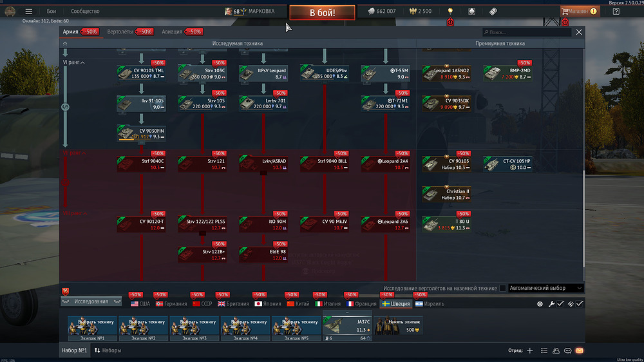The image size is (644, 362).
Task: Select the Strv 122B+ tank icon
Action: [202, 254]
